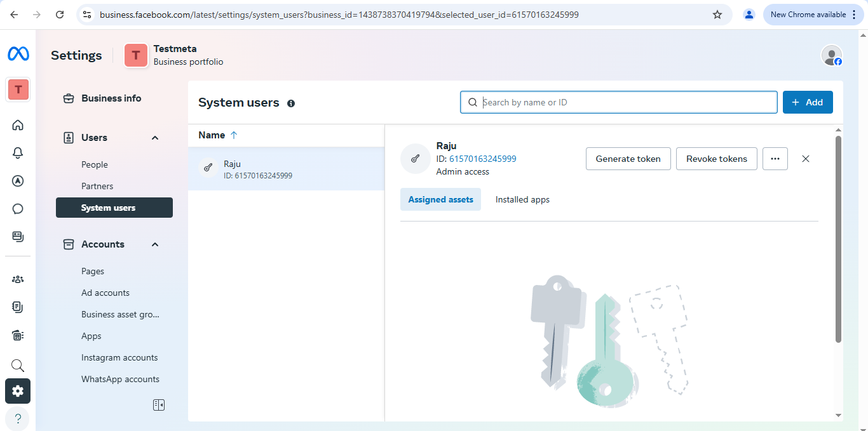Click the Meta logo in the top left
This screenshot has height=431, width=868.
[18, 53]
